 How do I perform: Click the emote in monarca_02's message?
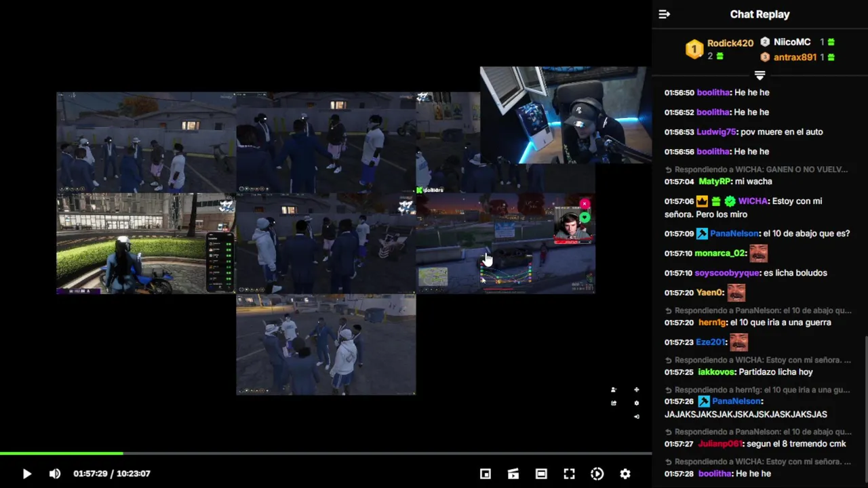pos(758,253)
